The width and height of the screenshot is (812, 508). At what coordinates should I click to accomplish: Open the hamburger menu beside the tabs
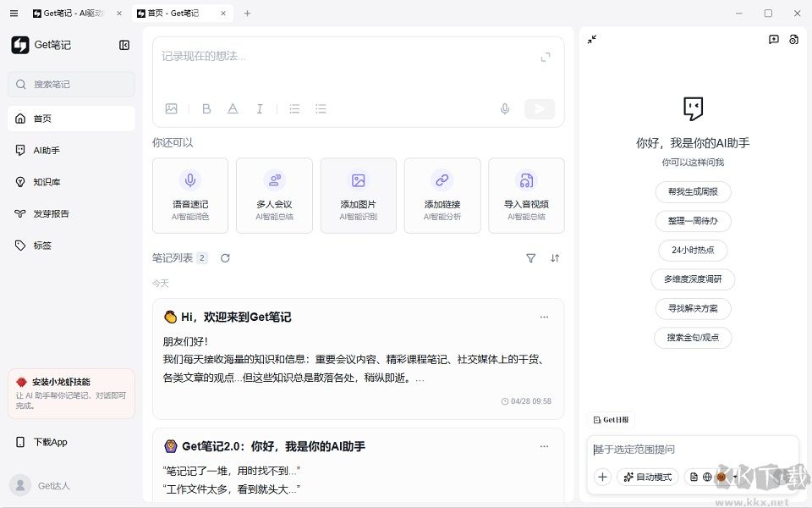(x=14, y=14)
